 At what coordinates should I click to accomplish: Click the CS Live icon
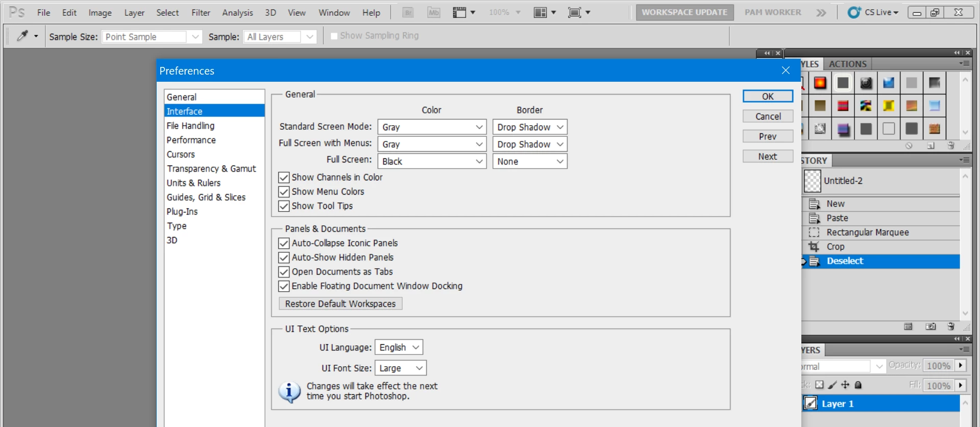[x=854, y=12]
